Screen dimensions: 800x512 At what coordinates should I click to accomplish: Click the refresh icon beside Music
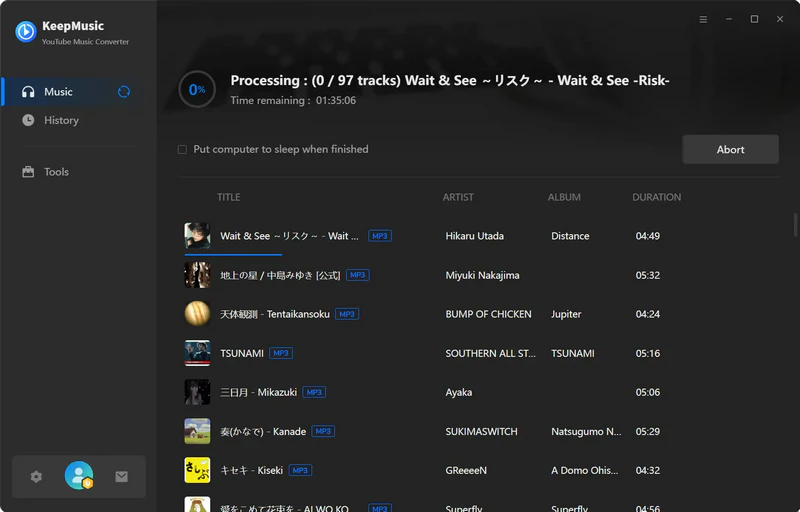click(x=124, y=92)
